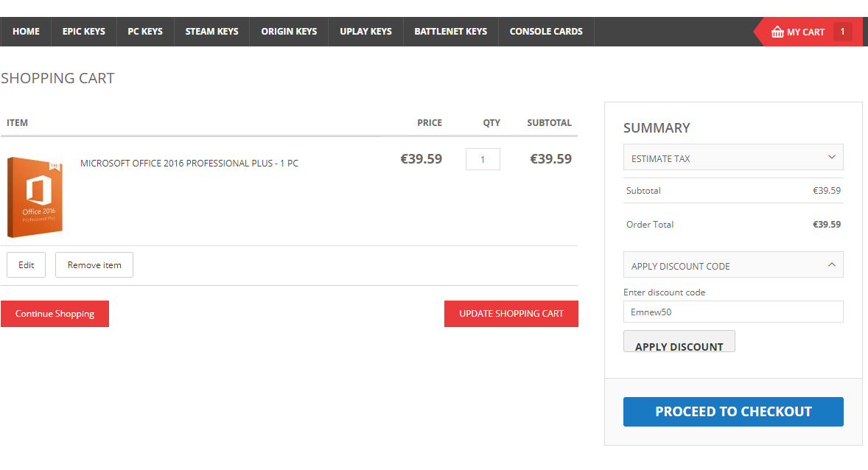Viewport: 868px width, 470px height.
Task: Open Uplay Keys category
Action: tap(365, 32)
